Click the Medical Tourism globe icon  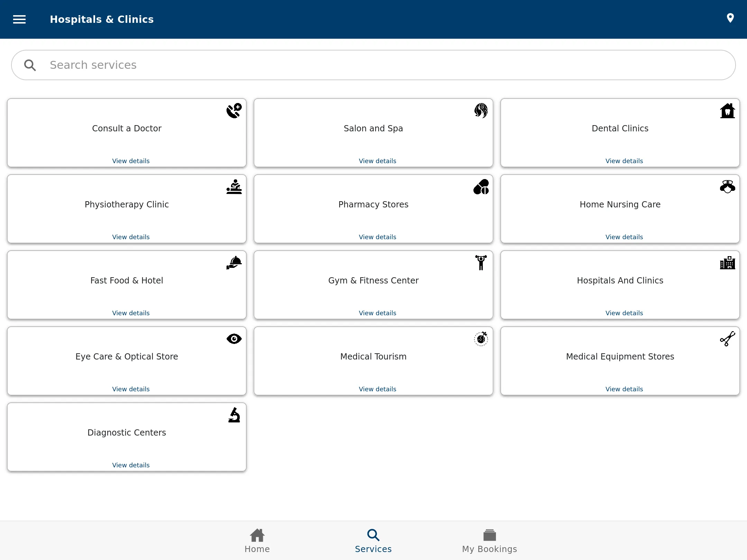point(481,339)
